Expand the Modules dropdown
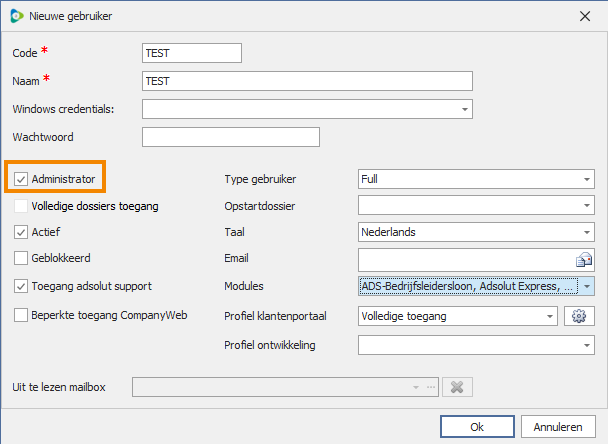 pos(586,286)
